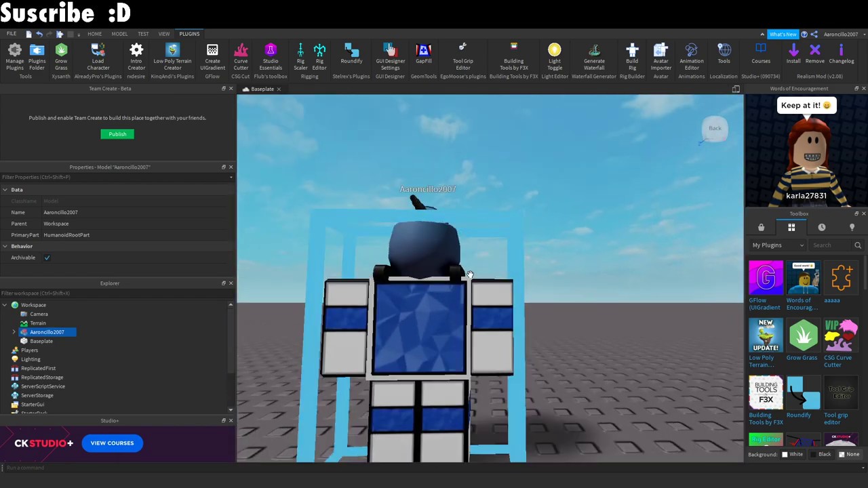868x488 pixels.
Task: Click the Build Rig plugin
Action: pos(632,56)
